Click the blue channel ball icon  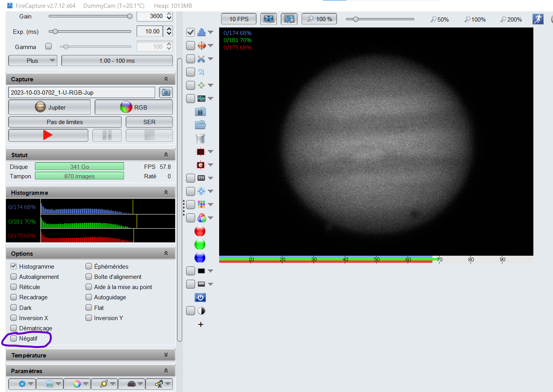tap(200, 258)
